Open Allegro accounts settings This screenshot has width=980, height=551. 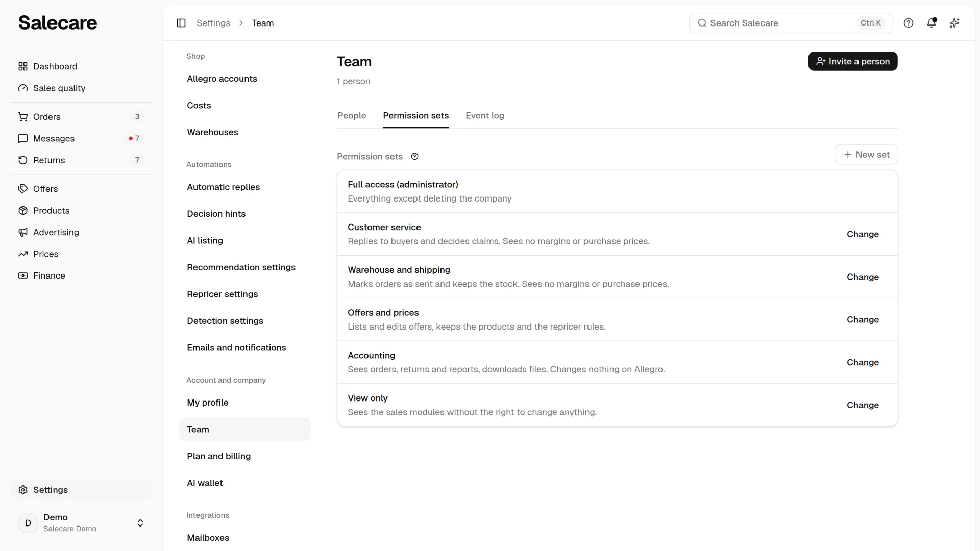pos(245,79)
